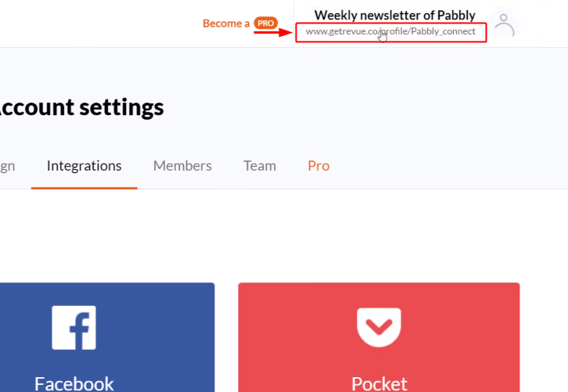Click the Facebook logo icon
The width and height of the screenshot is (568, 392).
tap(74, 328)
